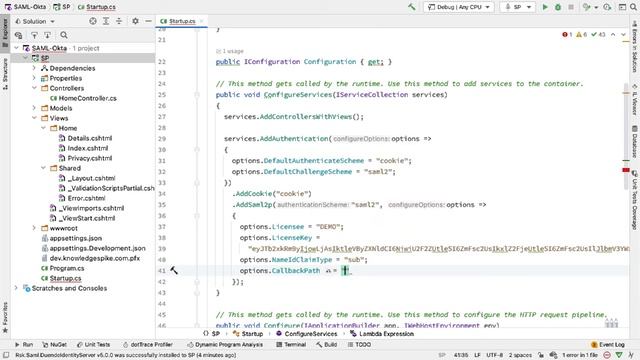This screenshot has height=360, width=640.
Task: Click the Stop square icon
Action: [x=571, y=7]
